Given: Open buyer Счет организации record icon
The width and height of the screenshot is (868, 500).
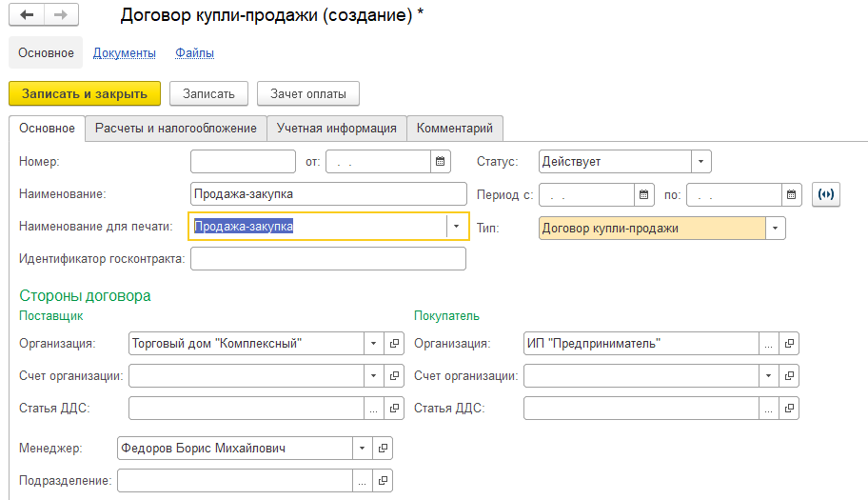Looking at the screenshot, I should click(789, 376).
